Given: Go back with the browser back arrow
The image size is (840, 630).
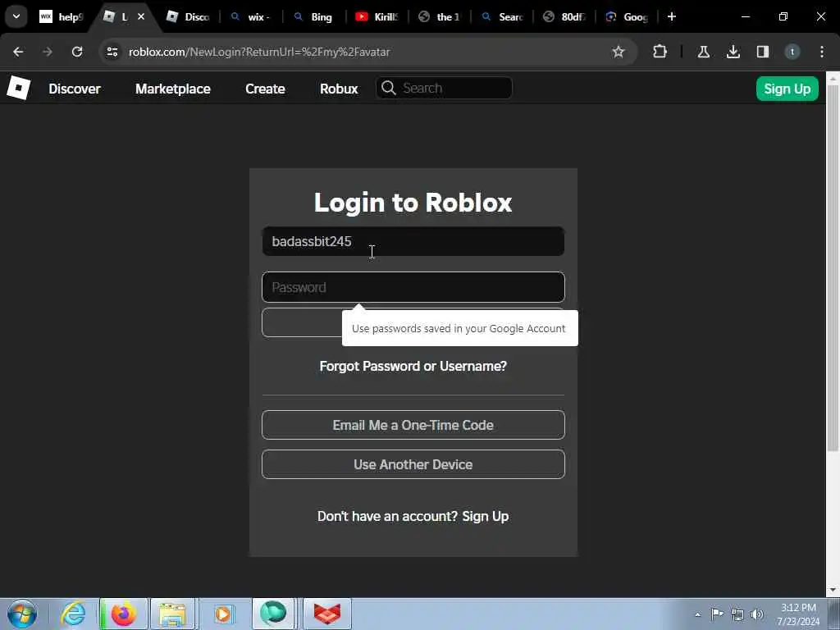Looking at the screenshot, I should pyautogui.click(x=18, y=52).
